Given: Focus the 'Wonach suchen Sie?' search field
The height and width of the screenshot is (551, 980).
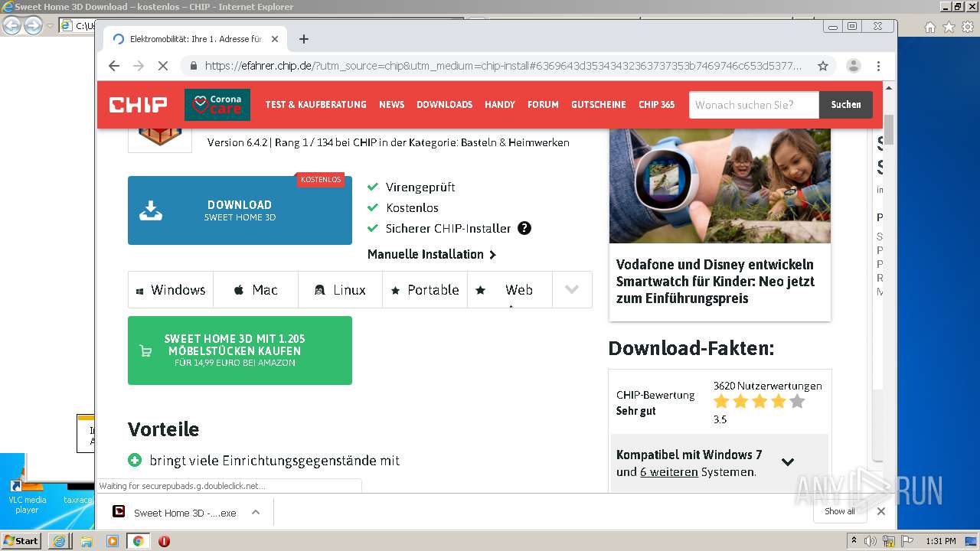Looking at the screenshot, I should point(754,105).
